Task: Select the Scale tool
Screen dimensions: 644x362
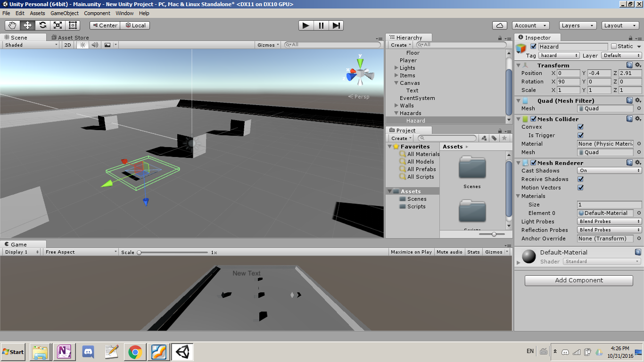Action: [x=57, y=25]
